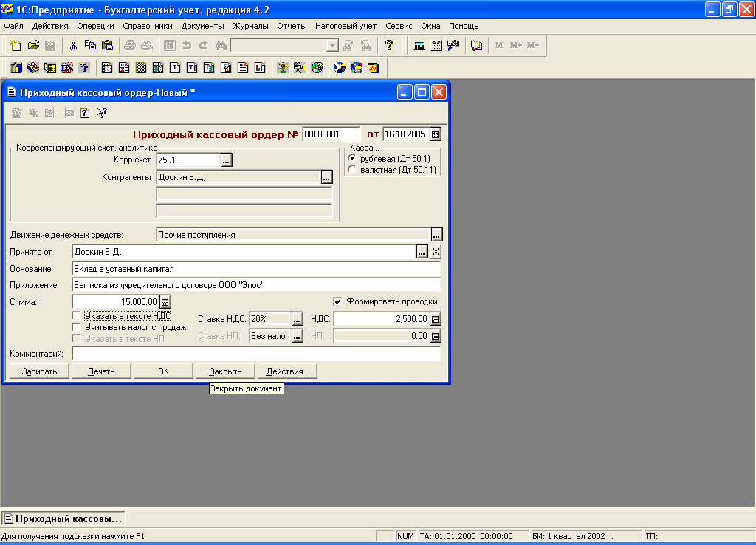
Task: Click the Undo arrow icon
Action: pyautogui.click(x=187, y=45)
